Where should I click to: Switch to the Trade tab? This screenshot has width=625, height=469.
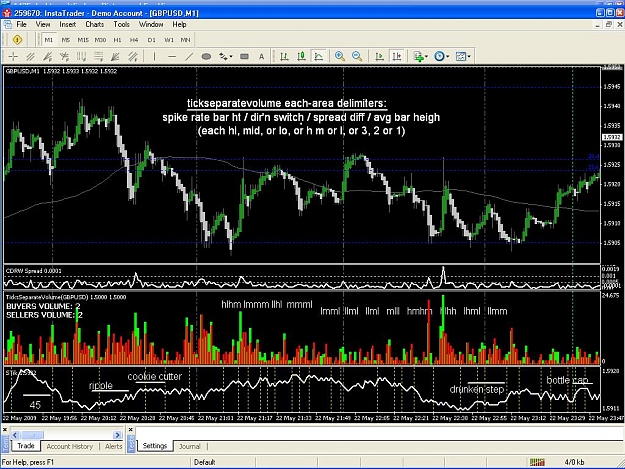click(x=26, y=446)
